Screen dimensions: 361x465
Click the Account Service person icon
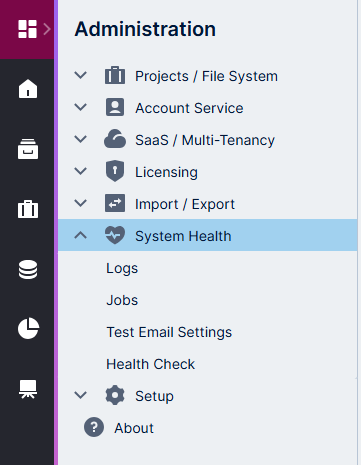[x=115, y=107]
